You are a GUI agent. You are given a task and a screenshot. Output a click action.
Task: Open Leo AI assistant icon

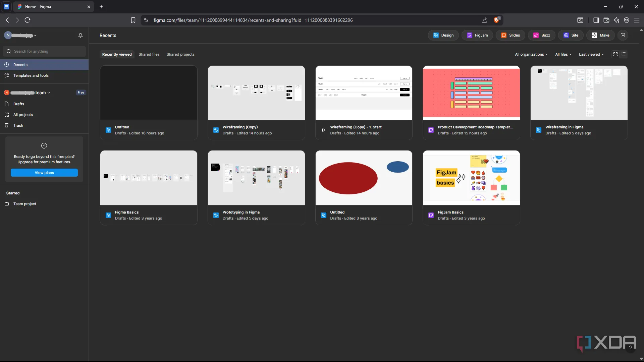pos(616,20)
